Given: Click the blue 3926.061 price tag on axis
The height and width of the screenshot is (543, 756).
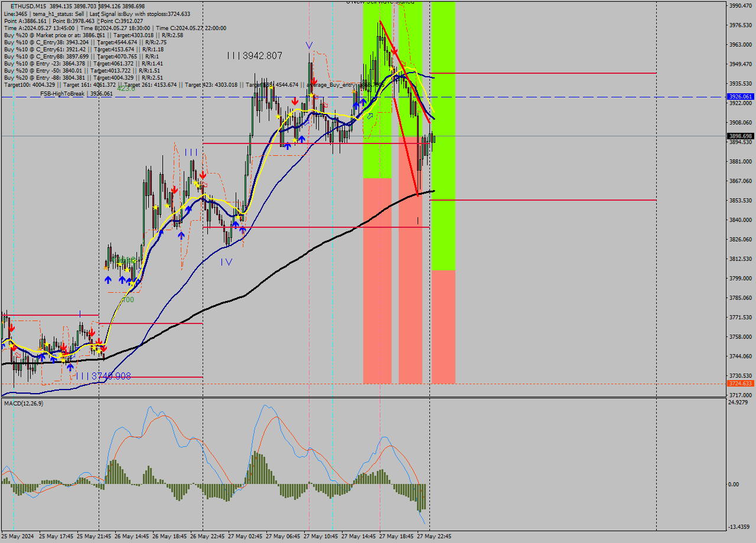Looking at the screenshot, I should tap(741, 96).
